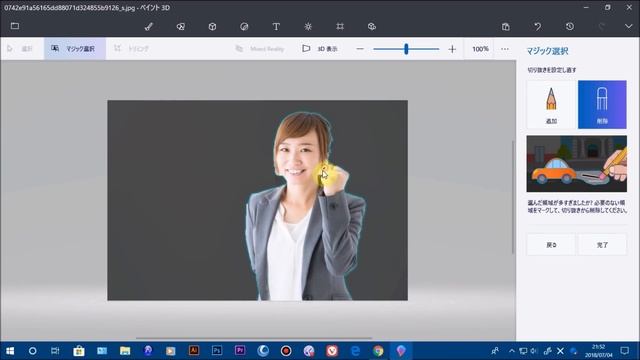Open the 3D shapes tool
This screenshot has width=640, height=360.
[x=212, y=27]
